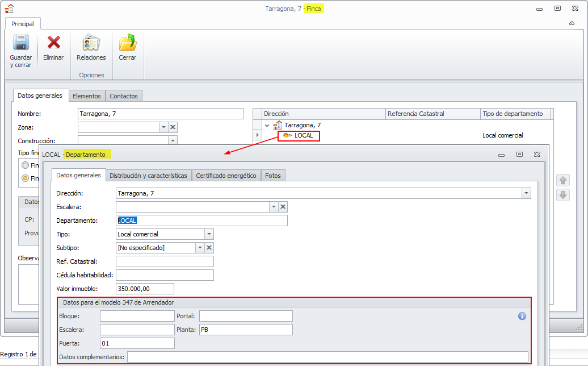Click the Guardar y cerrar save icon

[x=21, y=43]
